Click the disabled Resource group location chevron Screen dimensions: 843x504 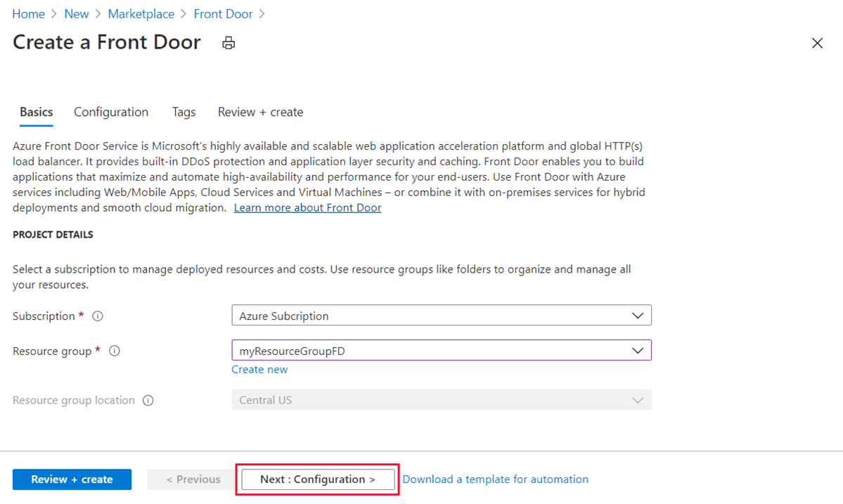coord(638,400)
